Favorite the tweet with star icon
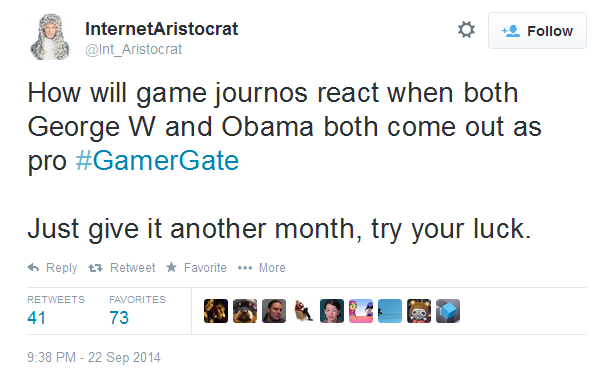 tap(171, 267)
